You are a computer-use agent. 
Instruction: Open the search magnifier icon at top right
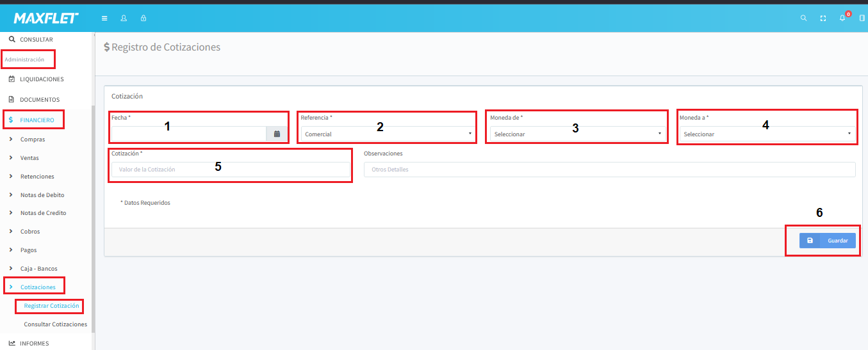(803, 18)
